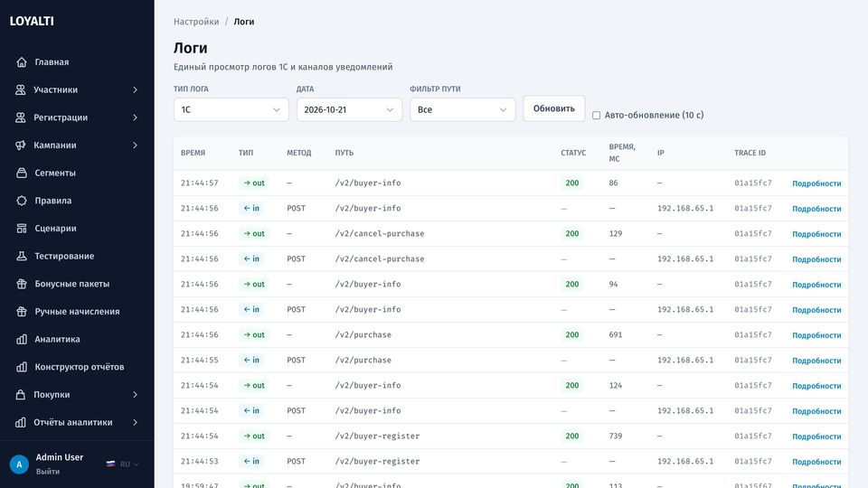Go to the Сегменты menu item
The image size is (868, 488).
pos(77,173)
